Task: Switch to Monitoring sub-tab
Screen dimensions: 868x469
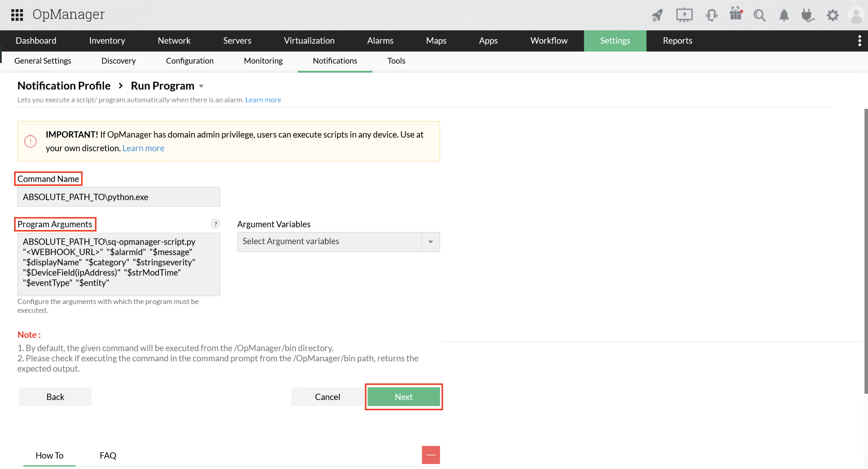Action: (263, 61)
